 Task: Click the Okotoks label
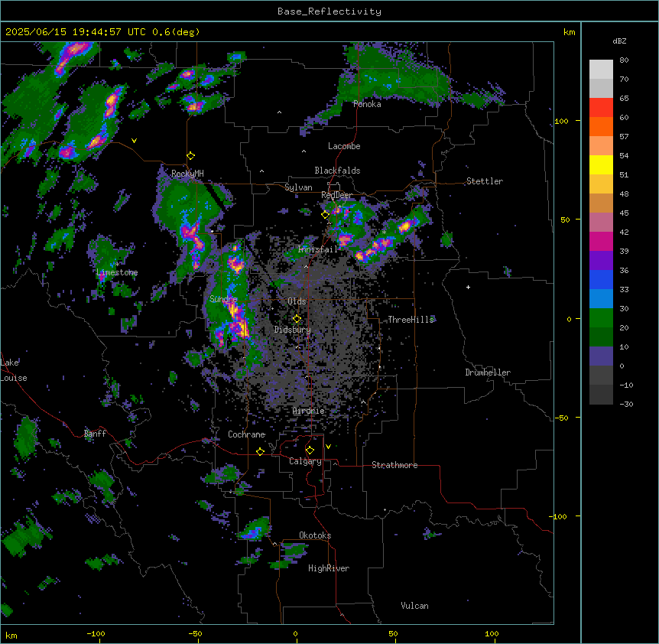[x=315, y=535]
